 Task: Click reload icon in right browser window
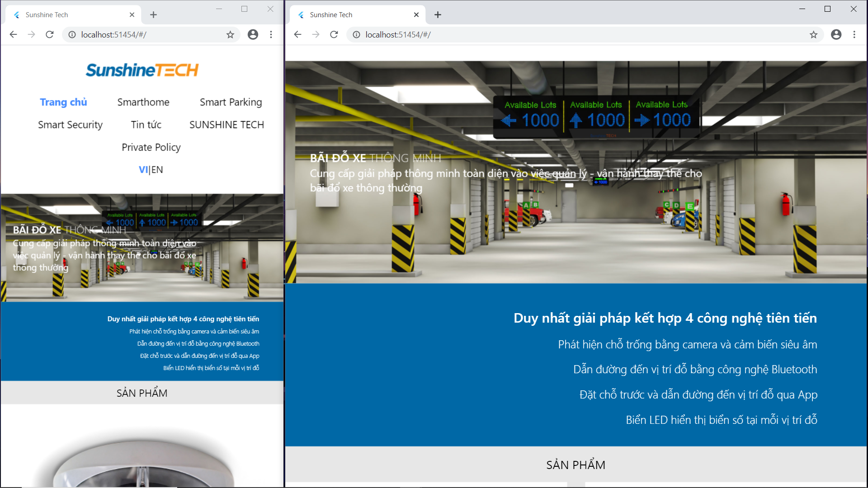click(334, 34)
